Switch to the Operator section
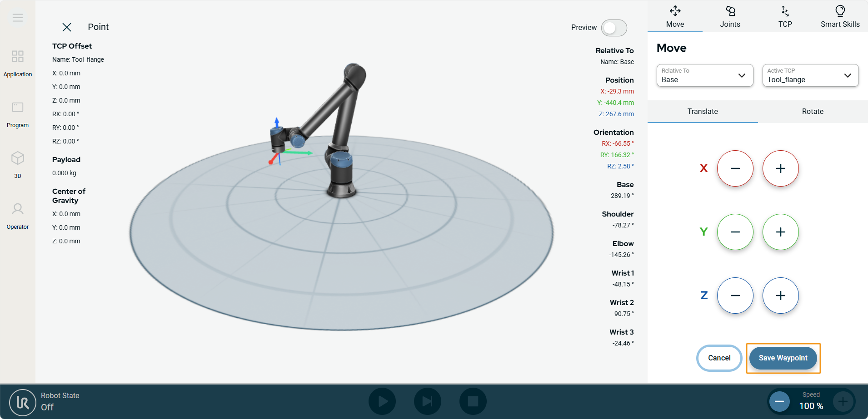This screenshot has width=868, height=419. (x=18, y=216)
